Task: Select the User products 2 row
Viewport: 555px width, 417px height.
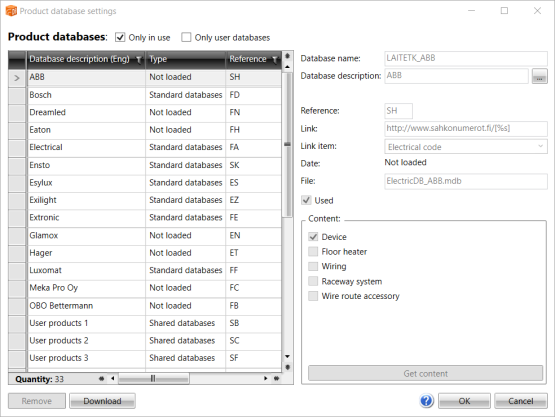Action: point(145,341)
